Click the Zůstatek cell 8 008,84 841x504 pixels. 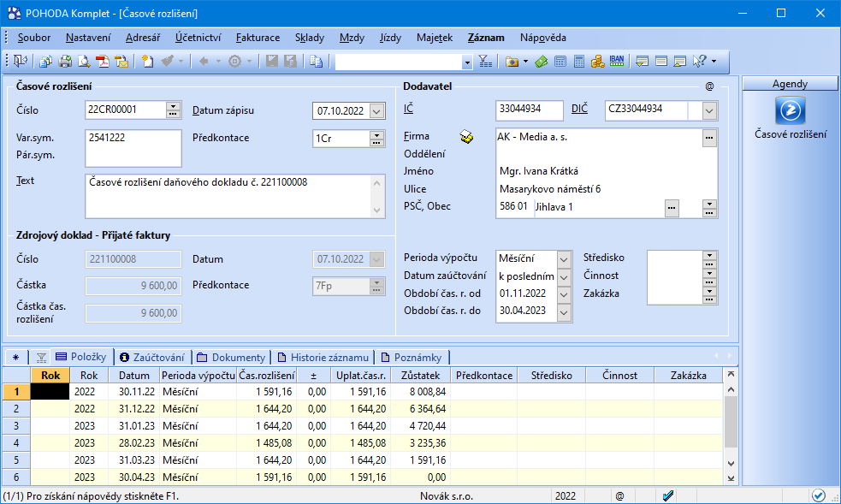click(x=421, y=391)
